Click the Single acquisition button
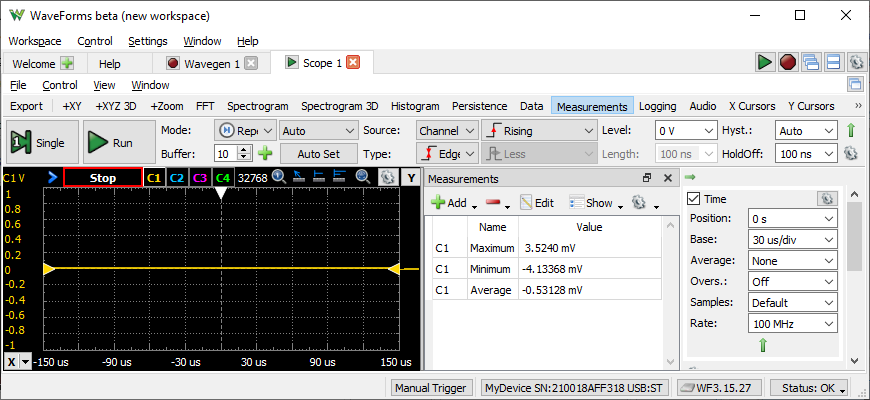Screen dimensions: 870x400 (x=42, y=143)
